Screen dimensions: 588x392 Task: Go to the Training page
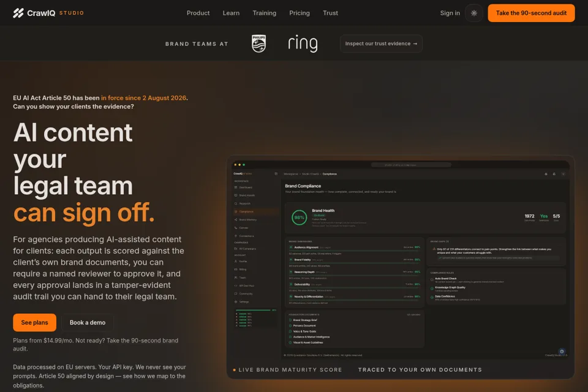click(265, 13)
